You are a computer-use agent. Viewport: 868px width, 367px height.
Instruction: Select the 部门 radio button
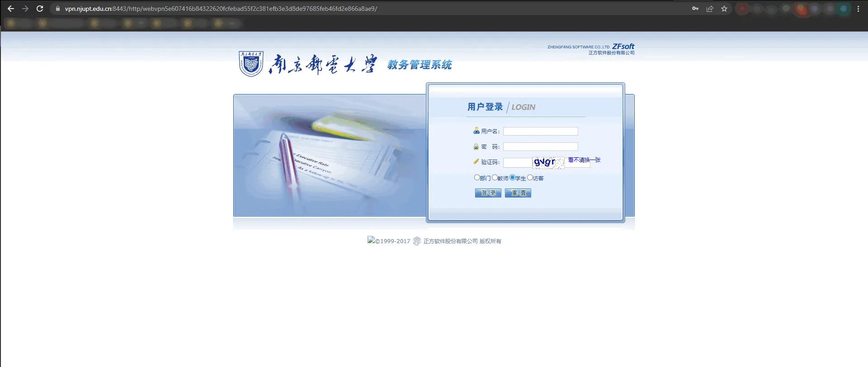tap(477, 178)
